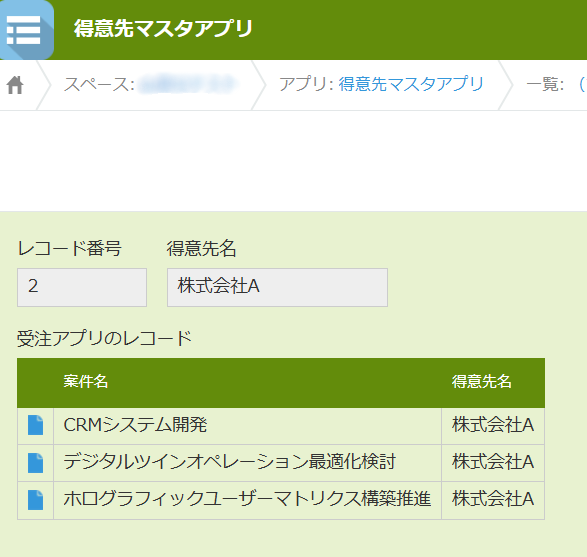The width and height of the screenshot is (587, 557).
Task: Click the 得意先名 table column header
Action: coord(481,382)
